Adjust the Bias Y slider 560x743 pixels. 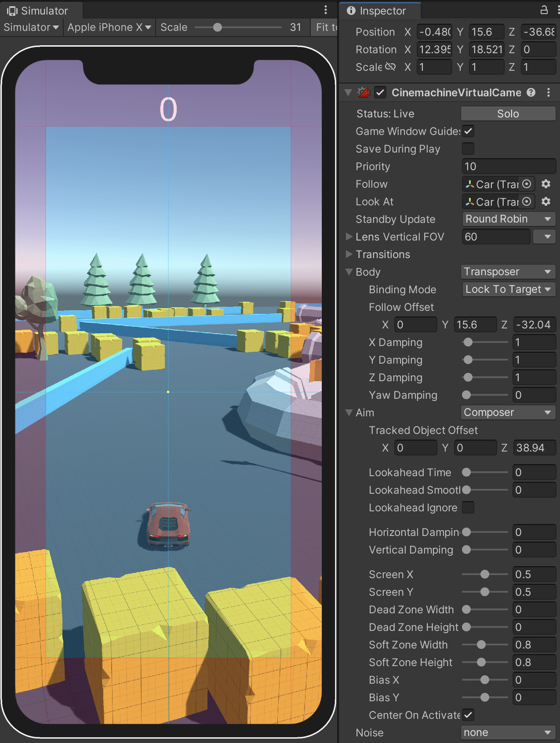point(485,697)
